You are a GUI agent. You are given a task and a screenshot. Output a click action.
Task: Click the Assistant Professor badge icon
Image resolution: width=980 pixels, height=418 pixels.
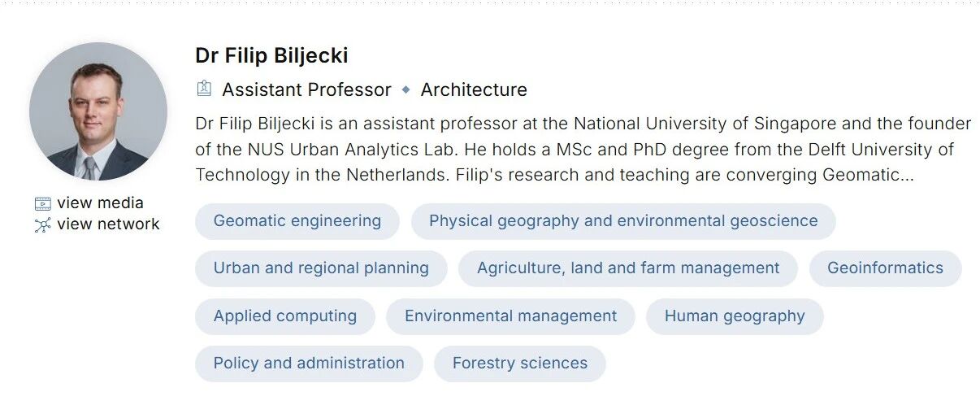[204, 89]
